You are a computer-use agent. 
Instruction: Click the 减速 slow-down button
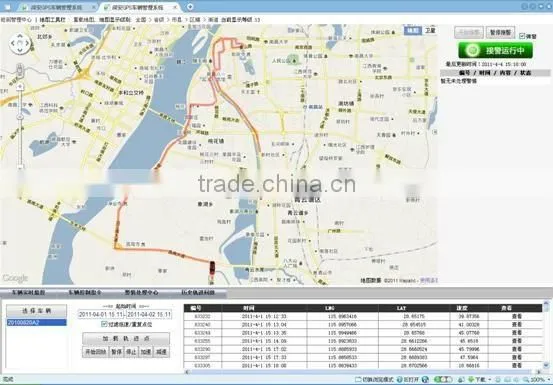(x=162, y=352)
